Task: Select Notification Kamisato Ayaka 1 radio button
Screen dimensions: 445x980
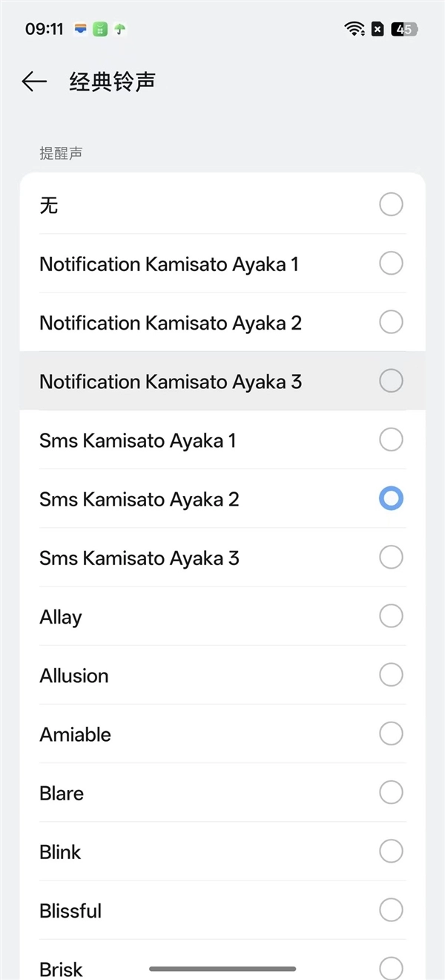Action: click(391, 263)
